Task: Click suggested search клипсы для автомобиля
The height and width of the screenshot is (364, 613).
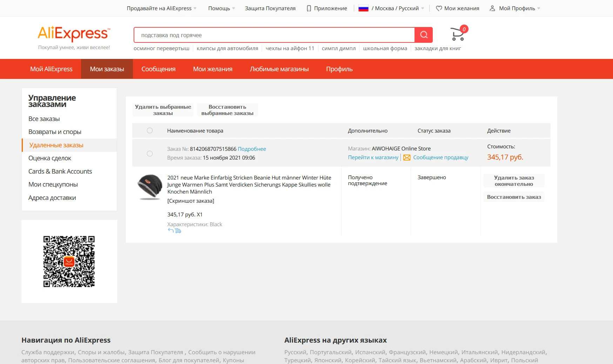Action: 227,48
